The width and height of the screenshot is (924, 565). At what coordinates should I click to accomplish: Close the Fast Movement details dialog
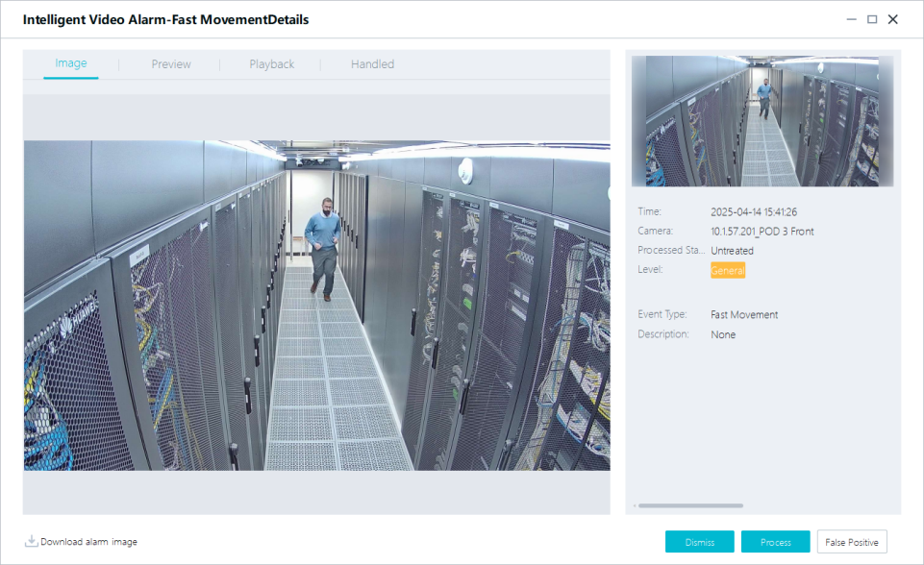click(x=893, y=19)
